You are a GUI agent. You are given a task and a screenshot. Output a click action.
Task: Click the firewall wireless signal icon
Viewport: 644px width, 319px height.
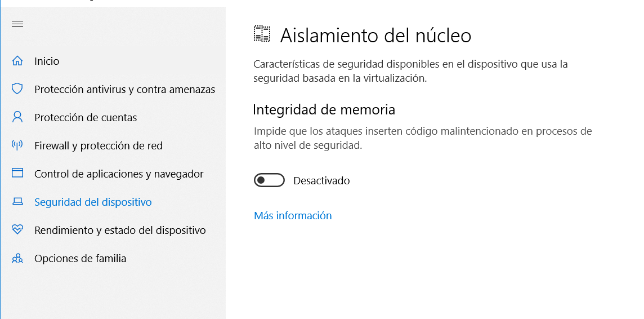coord(17,145)
